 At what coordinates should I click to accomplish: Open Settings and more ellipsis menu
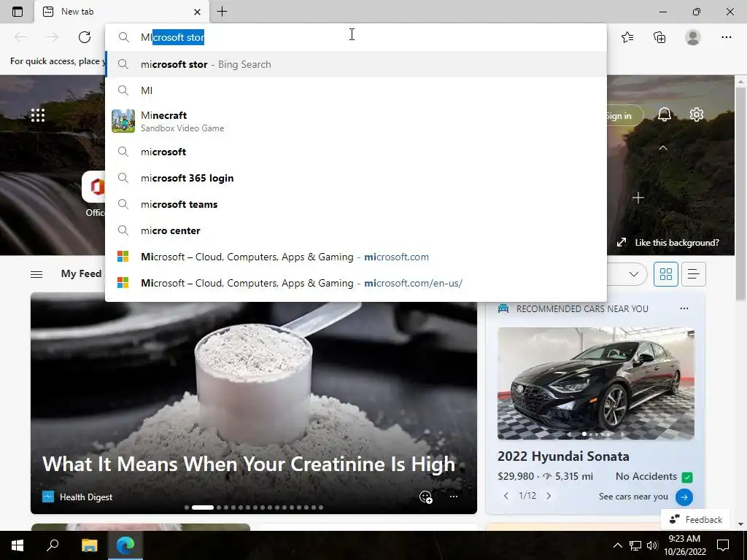[x=727, y=37]
